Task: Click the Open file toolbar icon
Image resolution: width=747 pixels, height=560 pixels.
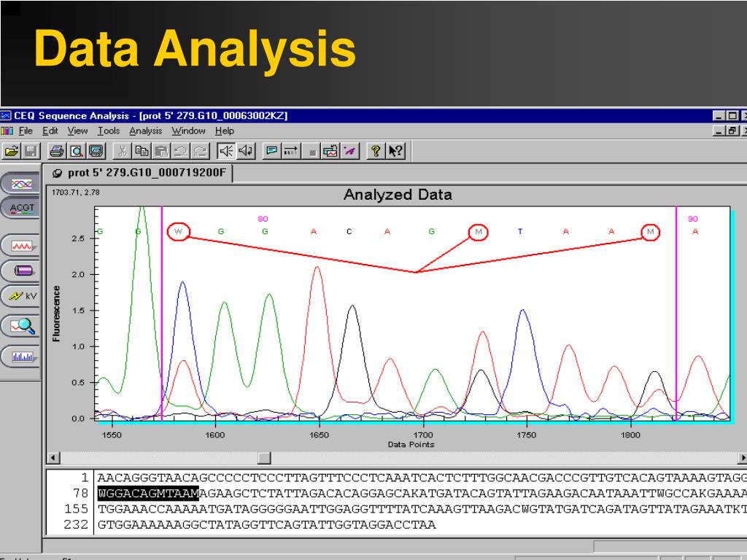Action: 12,152
